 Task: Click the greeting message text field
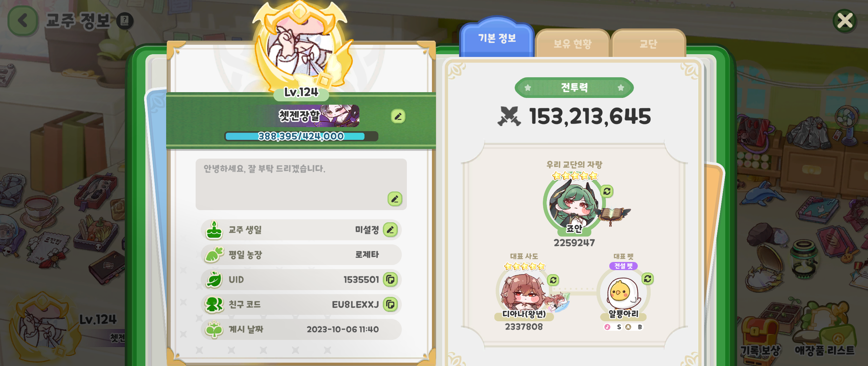coord(301,184)
